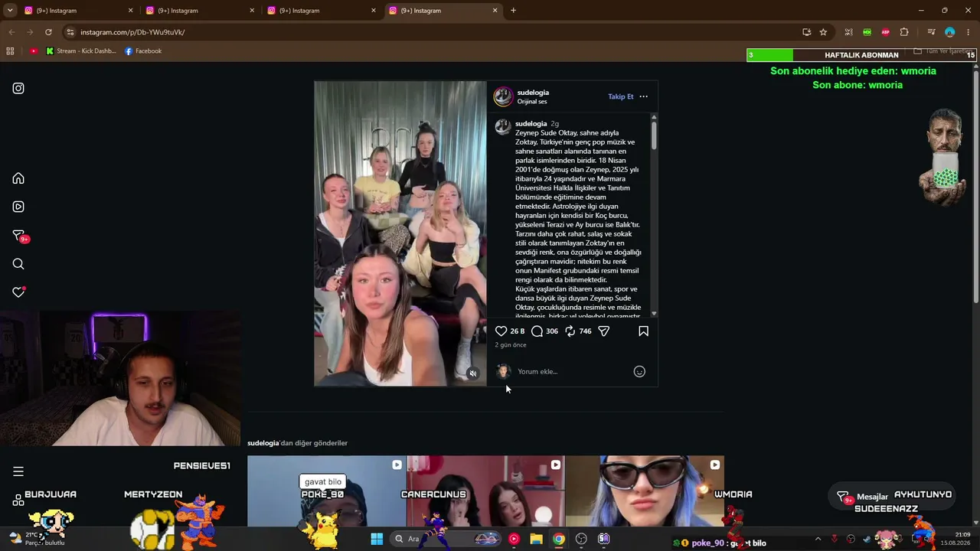Open File Explorer from taskbar

(x=536, y=539)
